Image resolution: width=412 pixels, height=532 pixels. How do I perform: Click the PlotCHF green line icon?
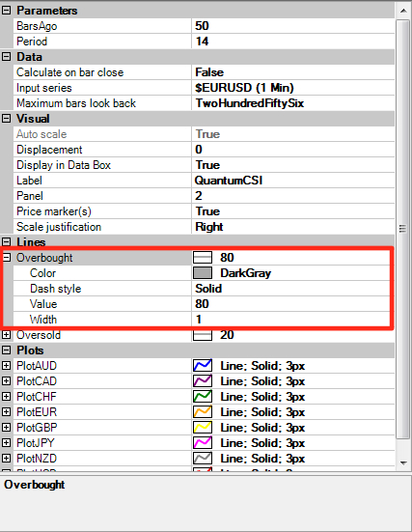[203, 396]
